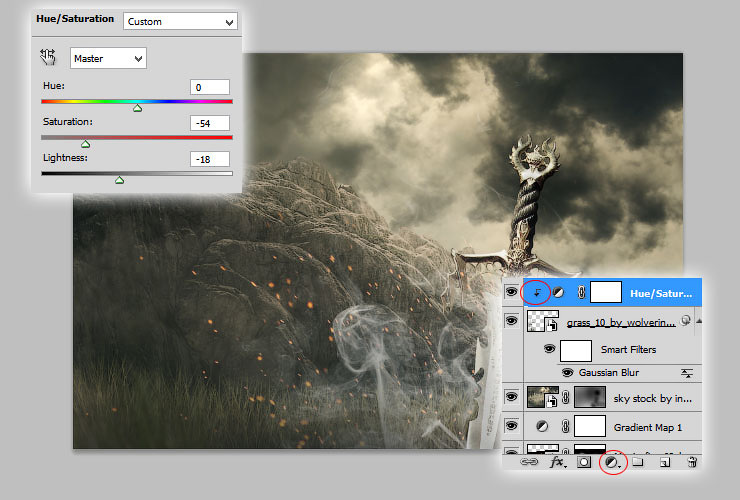Click the Saturation slider handle

tap(85, 144)
